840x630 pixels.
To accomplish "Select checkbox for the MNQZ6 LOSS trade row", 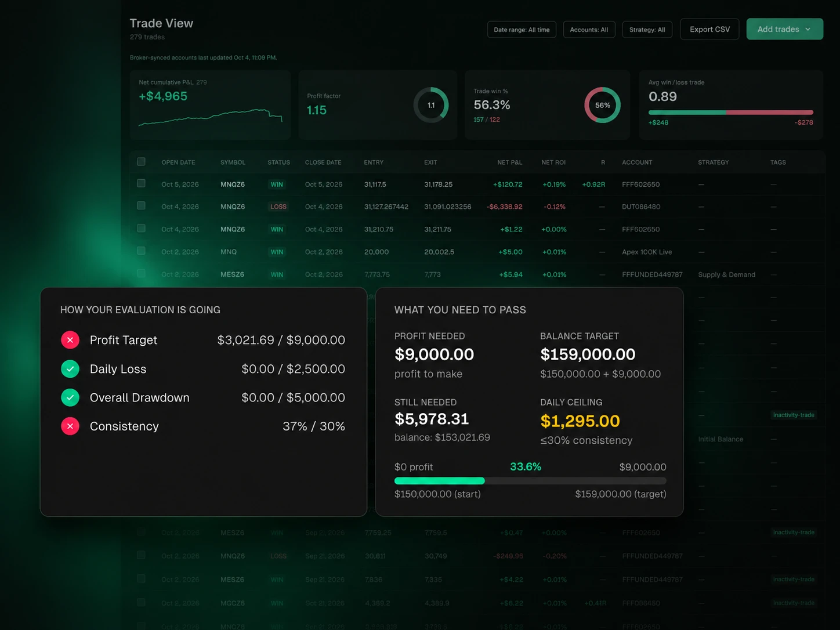I will 141,205.
